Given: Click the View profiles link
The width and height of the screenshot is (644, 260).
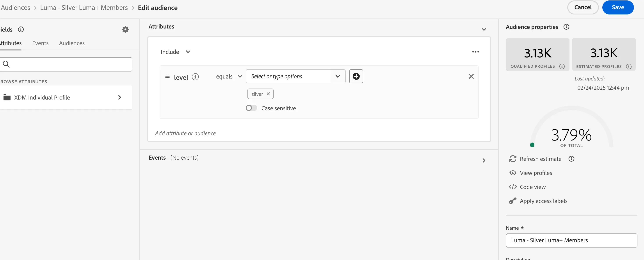Looking at the screenshot, I should [536, 173].
